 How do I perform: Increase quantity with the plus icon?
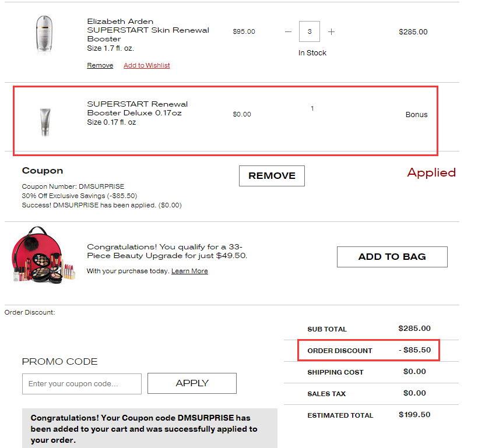pos(331,32)
